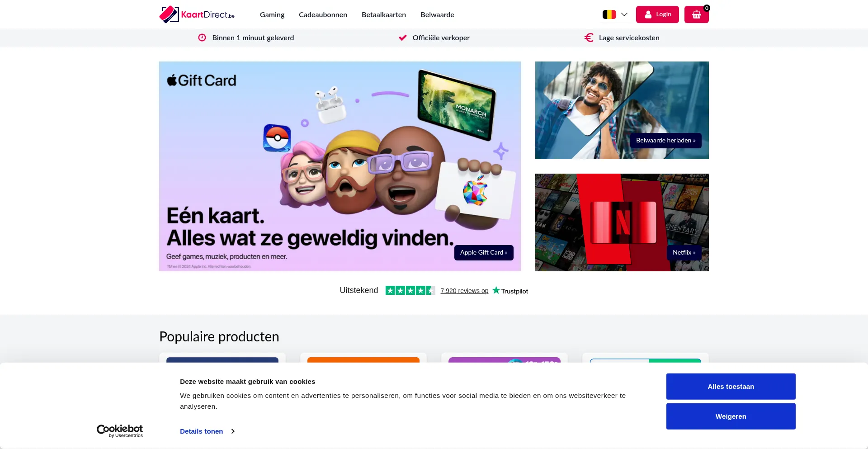Click the Cookiebot logo
868x449 pixels.
tap(120, 431)
